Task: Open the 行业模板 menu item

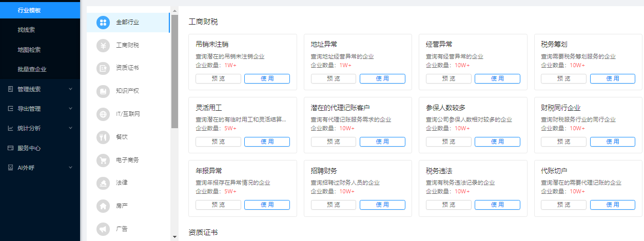Action: [40, 10]
